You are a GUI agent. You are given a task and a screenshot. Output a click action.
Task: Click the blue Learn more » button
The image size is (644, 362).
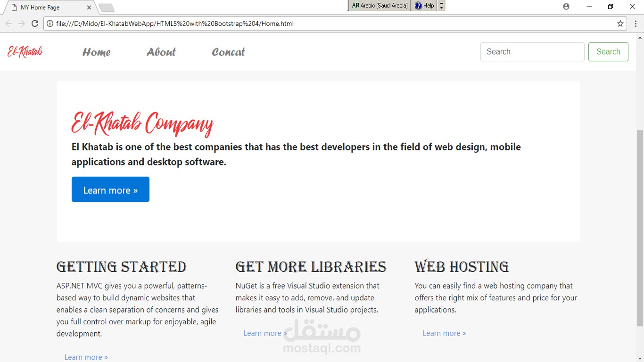click(110, 189)
